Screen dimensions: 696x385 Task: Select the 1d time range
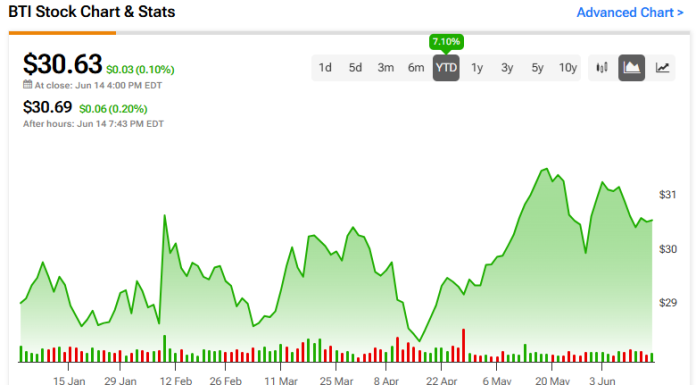pos(325,67)
